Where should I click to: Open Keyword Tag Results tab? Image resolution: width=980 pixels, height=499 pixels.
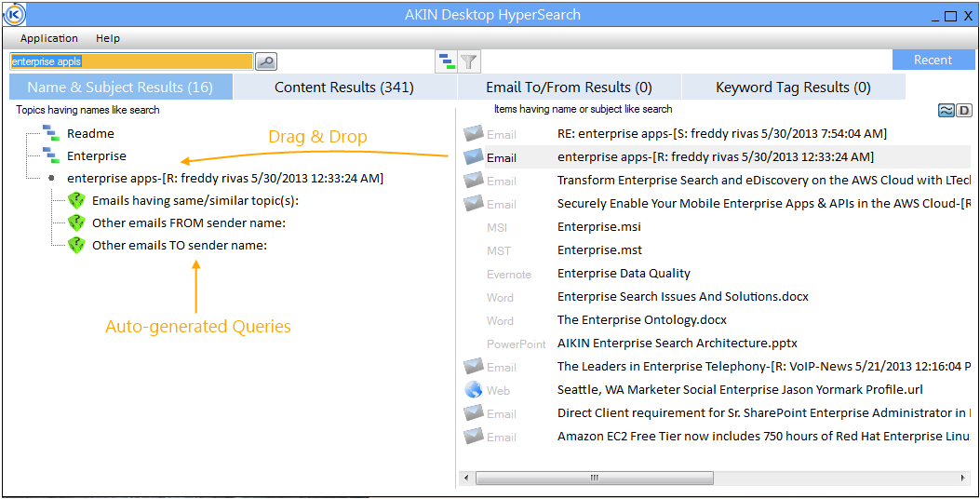793,87
